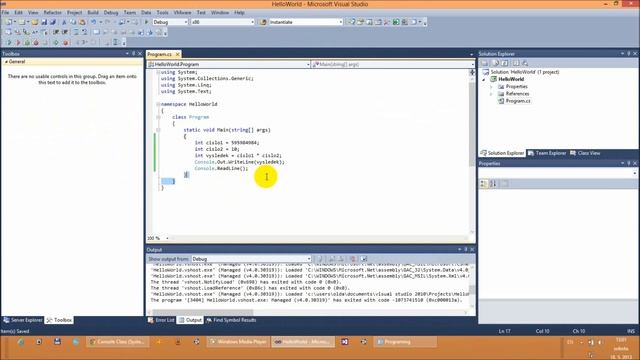640x360 pixels.
Task: Open the Debug configuration dropdown
Action: point(170,22)
